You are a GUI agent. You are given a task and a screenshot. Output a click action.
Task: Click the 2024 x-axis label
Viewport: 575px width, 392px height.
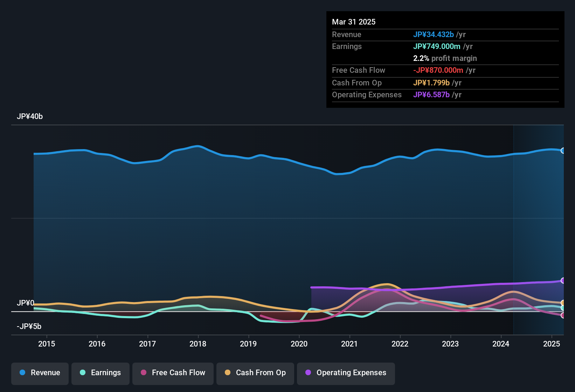click(501, 344)
